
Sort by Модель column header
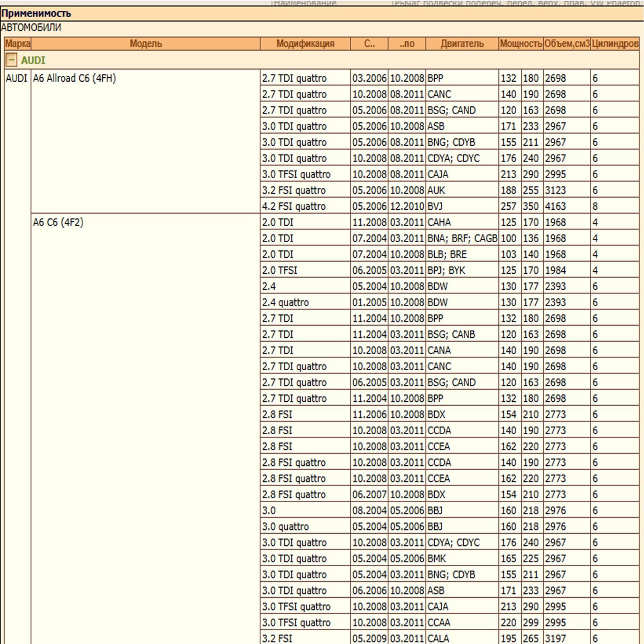pos(145,43)
